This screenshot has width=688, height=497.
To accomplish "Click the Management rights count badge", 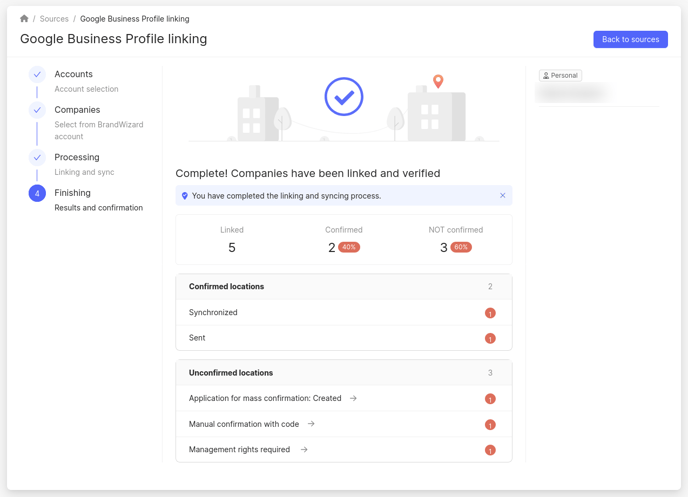I will pyautogui.click(x=490, y=451).
